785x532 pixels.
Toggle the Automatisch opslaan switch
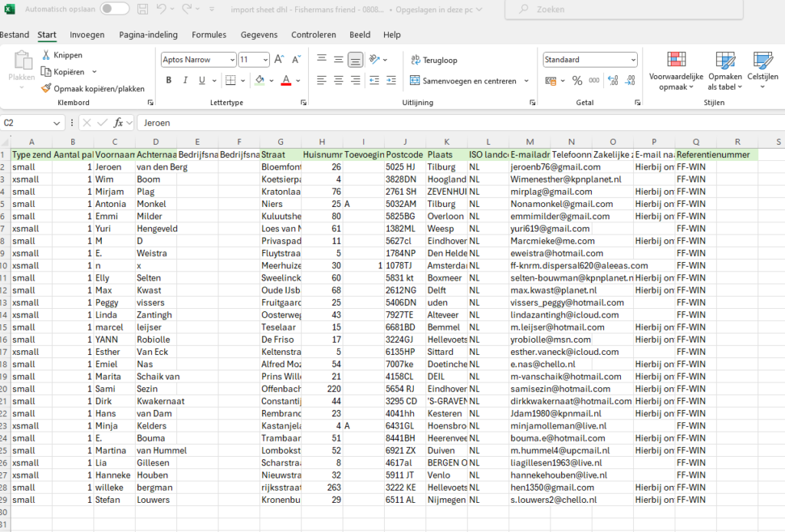point(115,8)
